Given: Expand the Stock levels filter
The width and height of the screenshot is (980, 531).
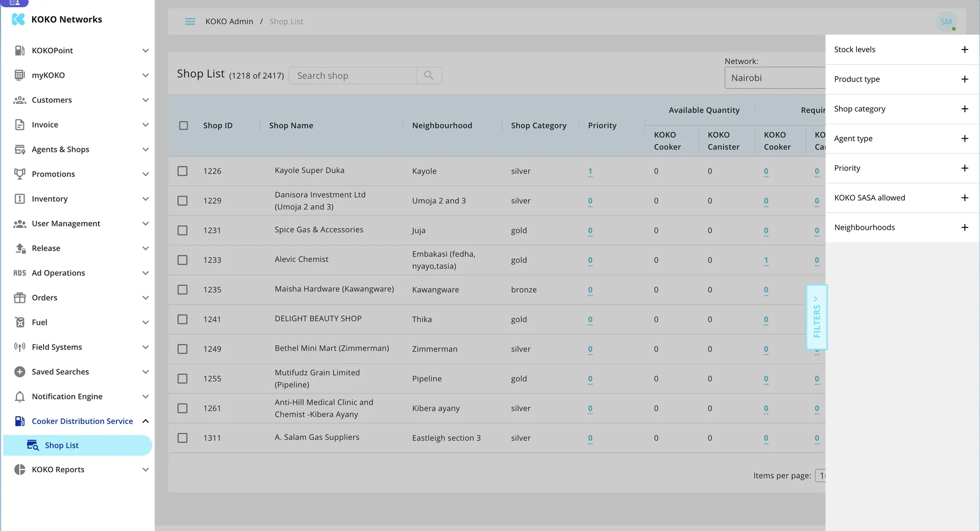Looking at the screenshot, I should click(902, 50).
